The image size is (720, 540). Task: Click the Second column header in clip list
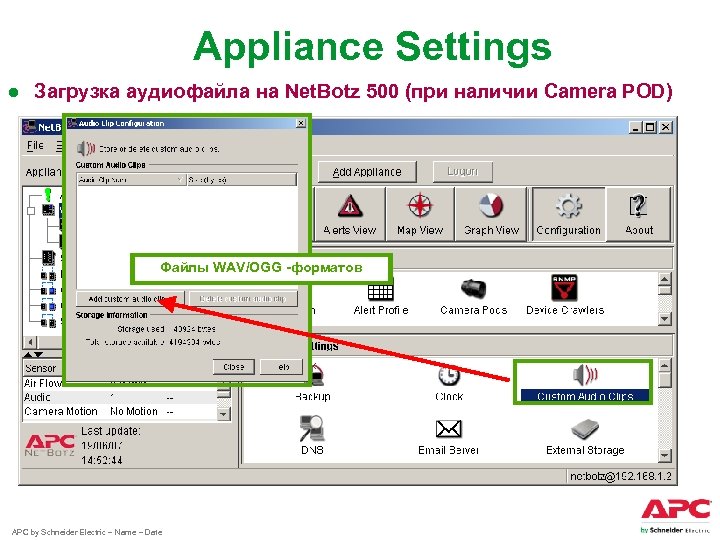[242, 180]
